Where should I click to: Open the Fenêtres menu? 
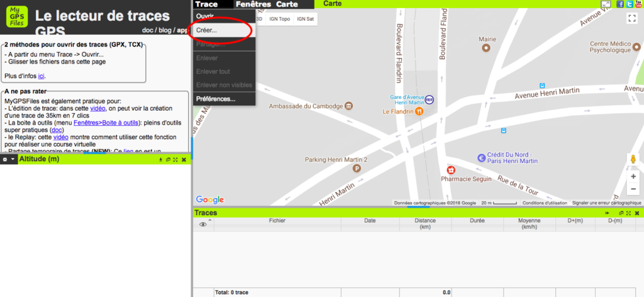pos(253,4)
